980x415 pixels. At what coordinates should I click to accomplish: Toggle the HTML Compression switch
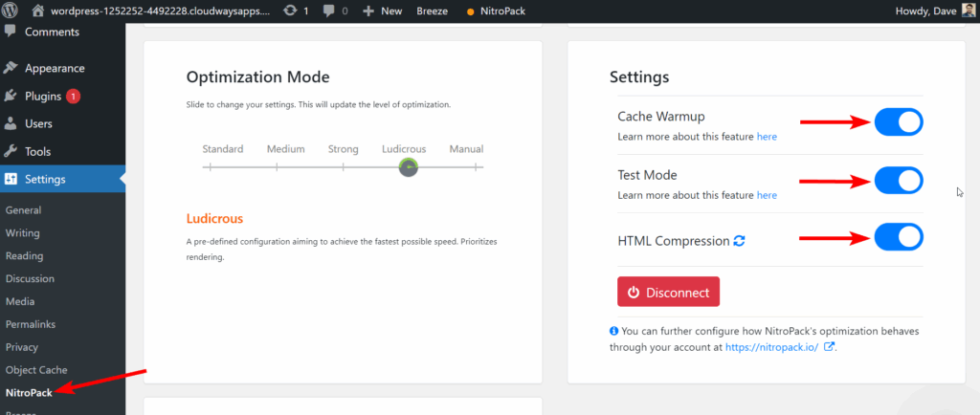pyautogui.click(x=898, y=237)
